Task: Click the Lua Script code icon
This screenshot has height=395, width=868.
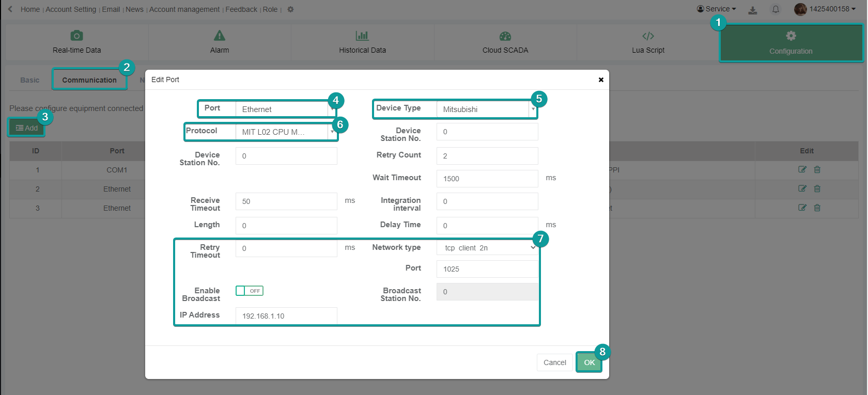Action: (x=648, y=36)
